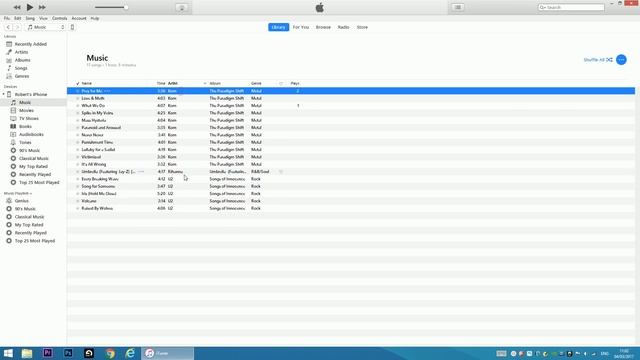Switch to the For You tab
The width and height of the screenshot is (640, 360).
(301, 27)
